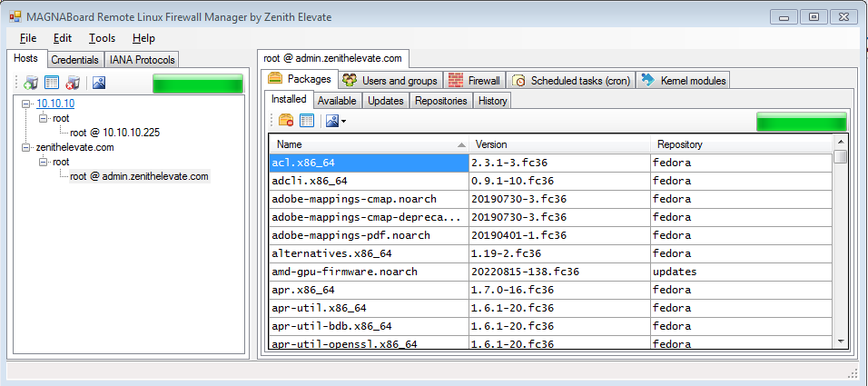
Task: Click the green progress bar in Installed toolbar
Action: click(x=802, y=122)
